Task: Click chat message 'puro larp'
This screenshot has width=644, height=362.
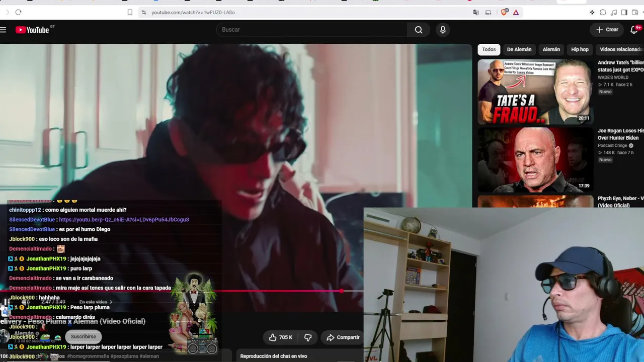Action: 80,268
